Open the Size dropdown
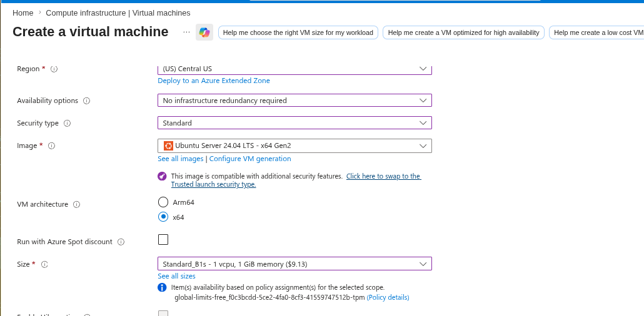The width and height of the screenshot is (644, 316). click(294, 264)
